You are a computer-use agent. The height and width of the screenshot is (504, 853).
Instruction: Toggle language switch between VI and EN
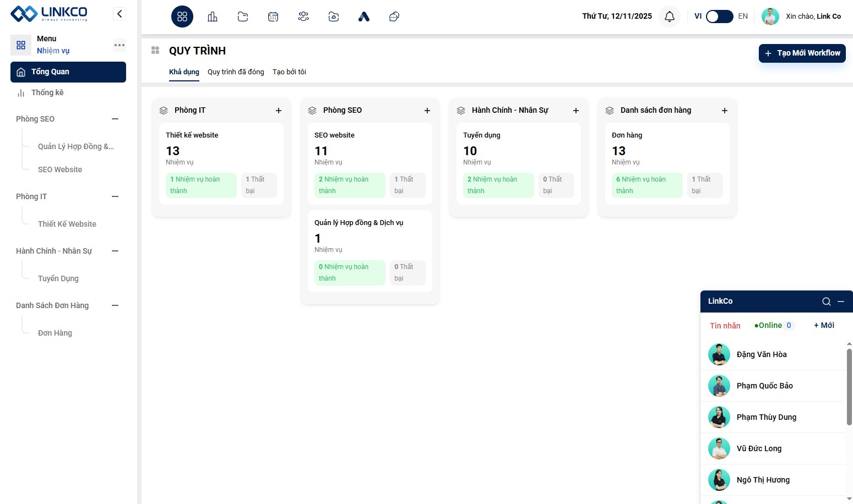[x=719, y=17]
